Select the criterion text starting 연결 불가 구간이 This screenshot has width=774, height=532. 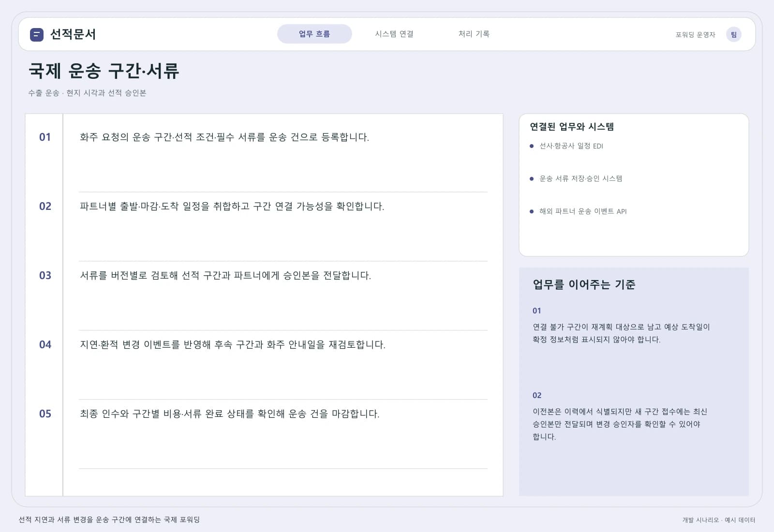(621, 333)
